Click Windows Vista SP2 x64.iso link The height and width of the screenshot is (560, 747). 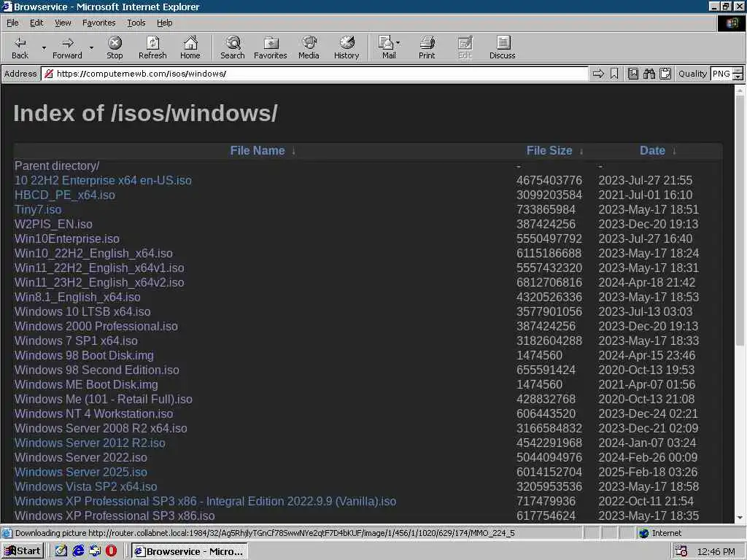click(85, 486)
